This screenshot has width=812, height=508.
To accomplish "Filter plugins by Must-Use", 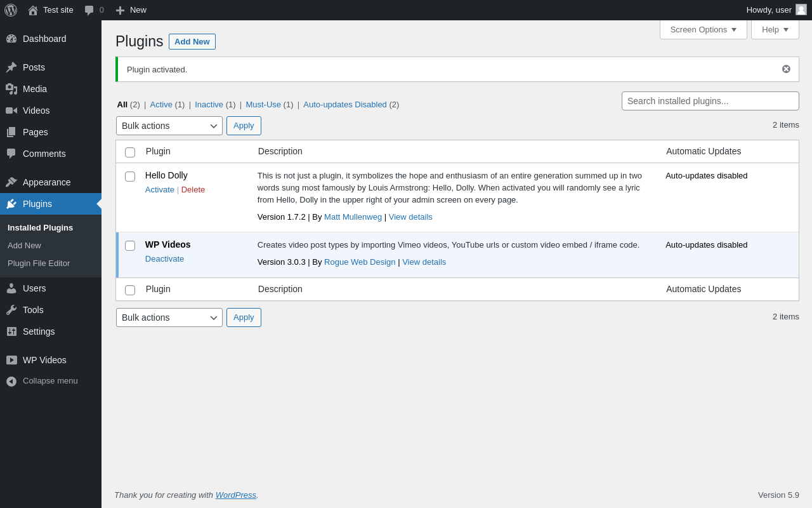I will tap(263, 105).
